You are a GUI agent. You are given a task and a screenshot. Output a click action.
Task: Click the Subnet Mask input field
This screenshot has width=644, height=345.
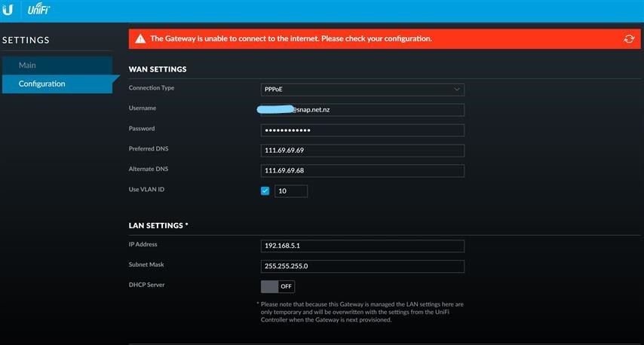[362, 266]
